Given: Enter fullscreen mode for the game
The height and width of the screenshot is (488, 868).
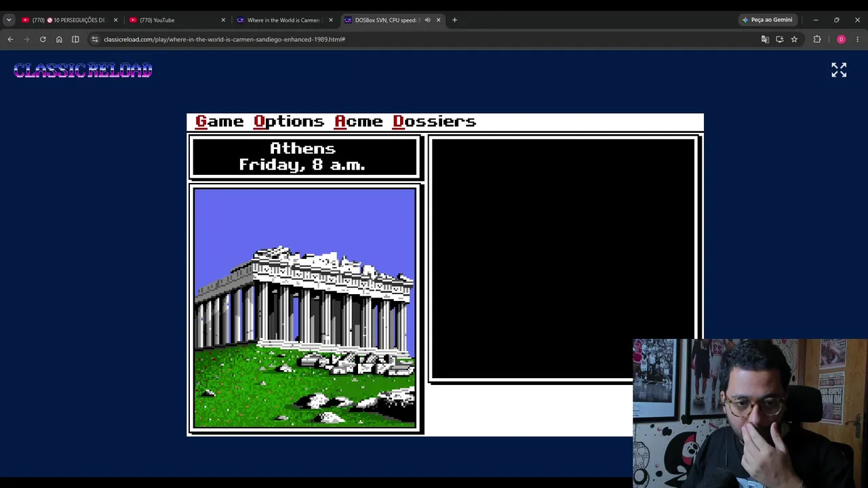Looking at the screenshot, I should pyautogui.click(x=839, y=70).
